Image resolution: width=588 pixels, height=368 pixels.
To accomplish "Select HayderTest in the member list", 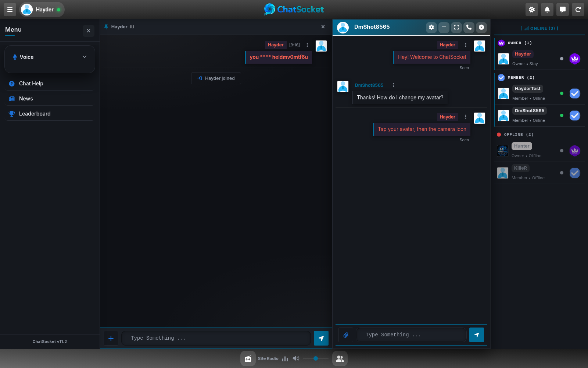I will point(539,93).
